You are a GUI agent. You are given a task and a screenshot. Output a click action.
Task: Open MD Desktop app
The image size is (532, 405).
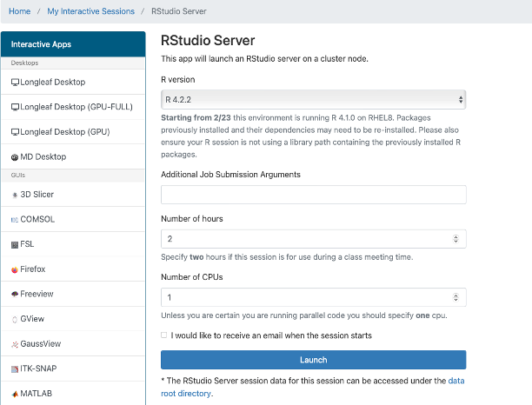73,156
